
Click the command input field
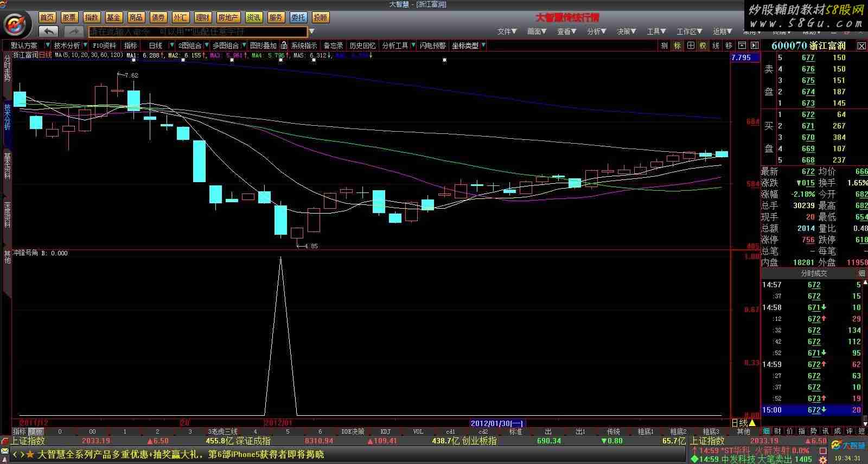click(x=197, y=32)
